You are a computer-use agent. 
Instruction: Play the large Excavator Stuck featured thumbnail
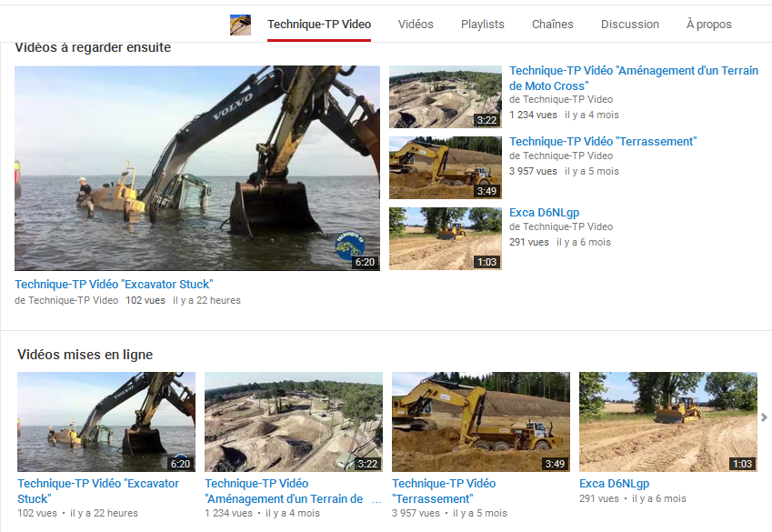click(x=197, y=168)
